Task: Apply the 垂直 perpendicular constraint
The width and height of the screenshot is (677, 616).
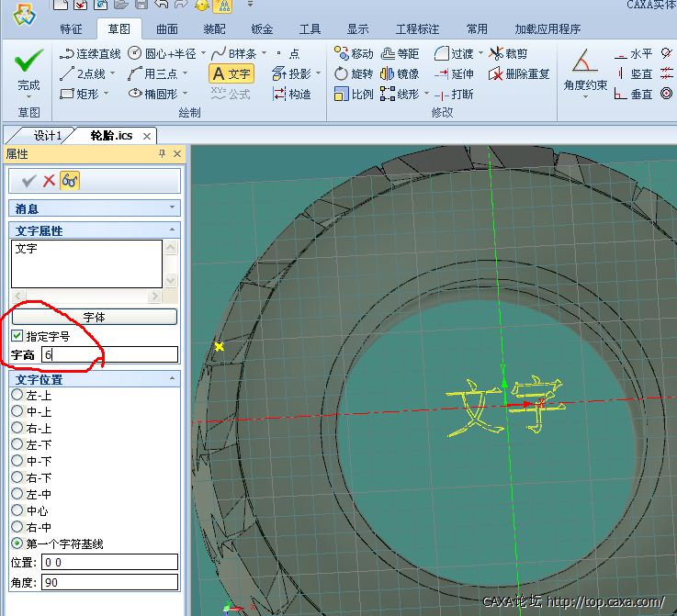Action: pyautogui.click(x=633, y=94)
